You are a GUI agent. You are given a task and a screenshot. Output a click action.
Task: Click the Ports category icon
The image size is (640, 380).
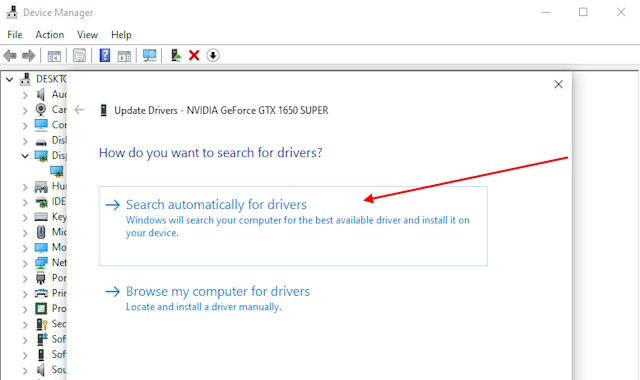point(41,278)
